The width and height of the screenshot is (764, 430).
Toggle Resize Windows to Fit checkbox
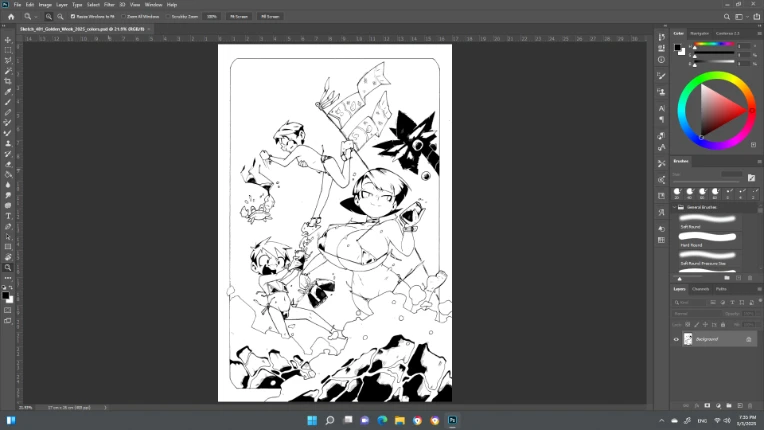pyautogui.click(x=73, y=17)
